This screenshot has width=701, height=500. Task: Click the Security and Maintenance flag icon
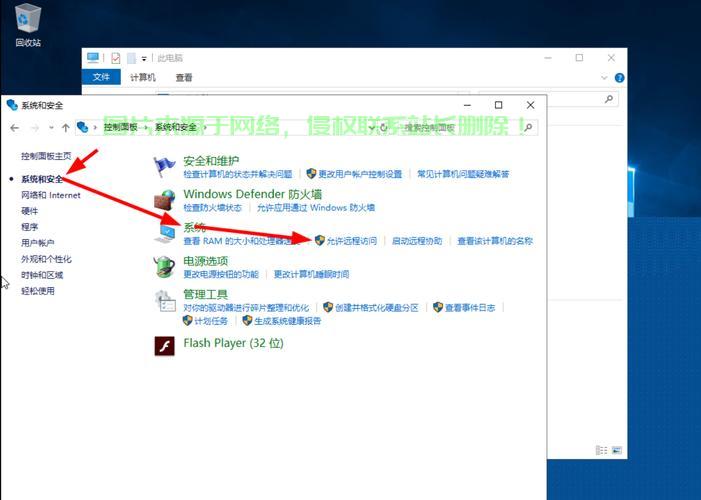pos(164,167)
